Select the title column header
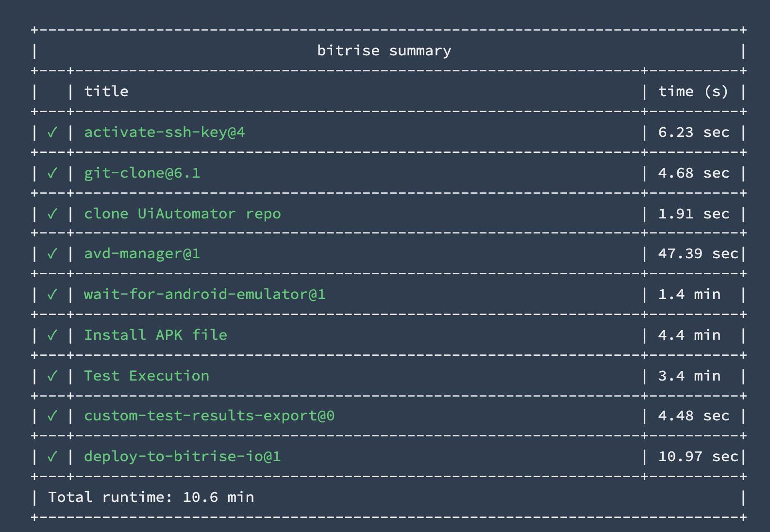The image size is (770, 532). coord(106,91)
